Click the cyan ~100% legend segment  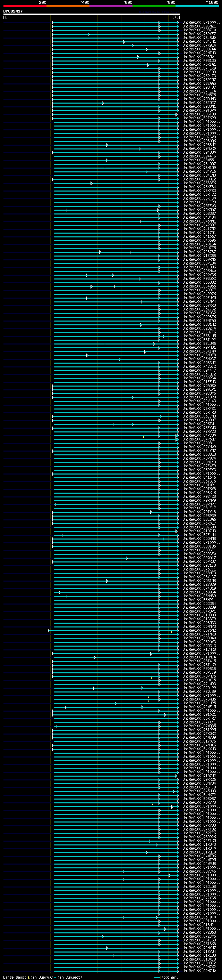197,6
